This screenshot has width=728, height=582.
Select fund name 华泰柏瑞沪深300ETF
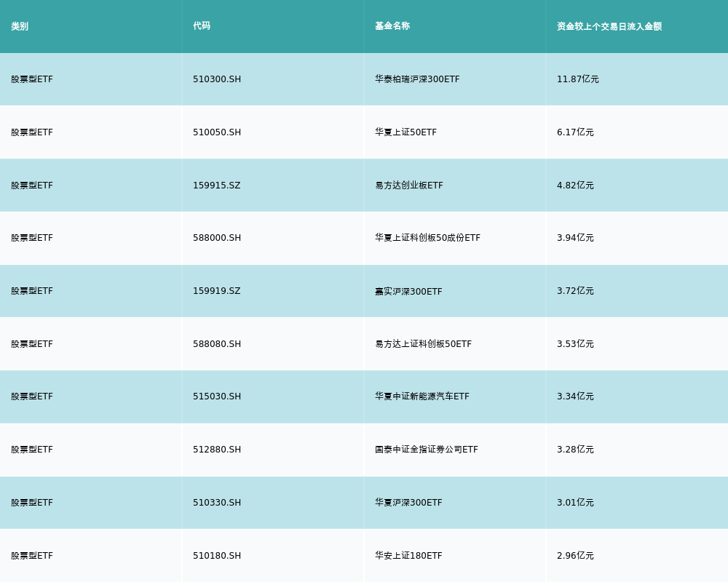[x=417, y=79]
